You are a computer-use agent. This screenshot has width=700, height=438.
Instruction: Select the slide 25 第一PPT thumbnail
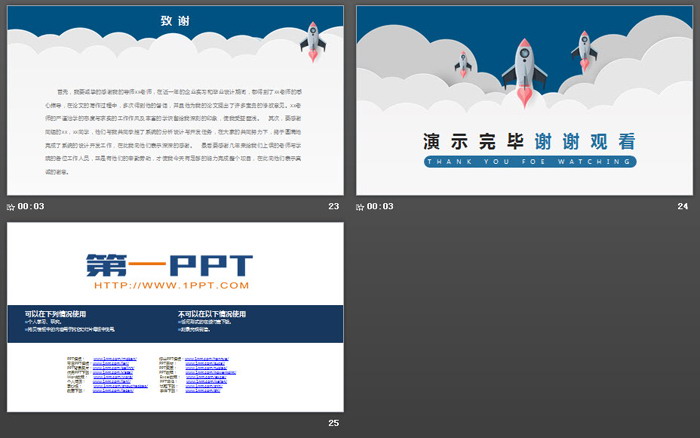(175, 317)
